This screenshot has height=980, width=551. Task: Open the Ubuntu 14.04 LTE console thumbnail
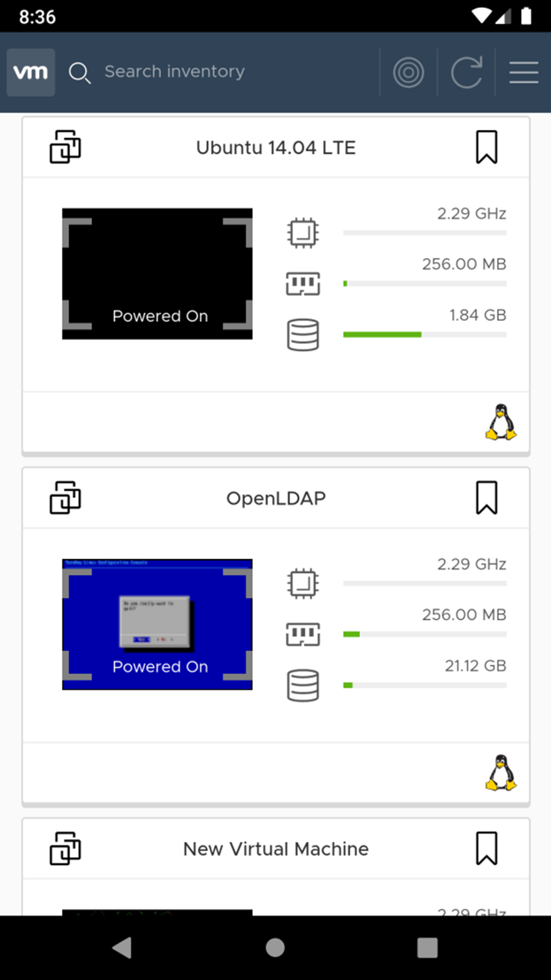pos(157,274)
